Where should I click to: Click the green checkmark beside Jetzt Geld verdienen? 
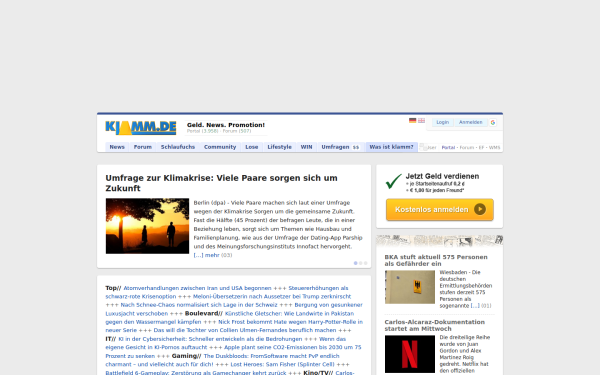click(x=394, y=181)
